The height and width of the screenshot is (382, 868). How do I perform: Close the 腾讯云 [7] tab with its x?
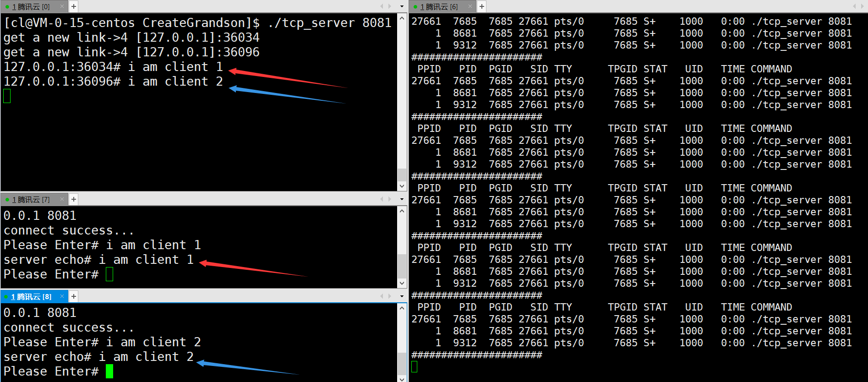click(x=62, y=199)
